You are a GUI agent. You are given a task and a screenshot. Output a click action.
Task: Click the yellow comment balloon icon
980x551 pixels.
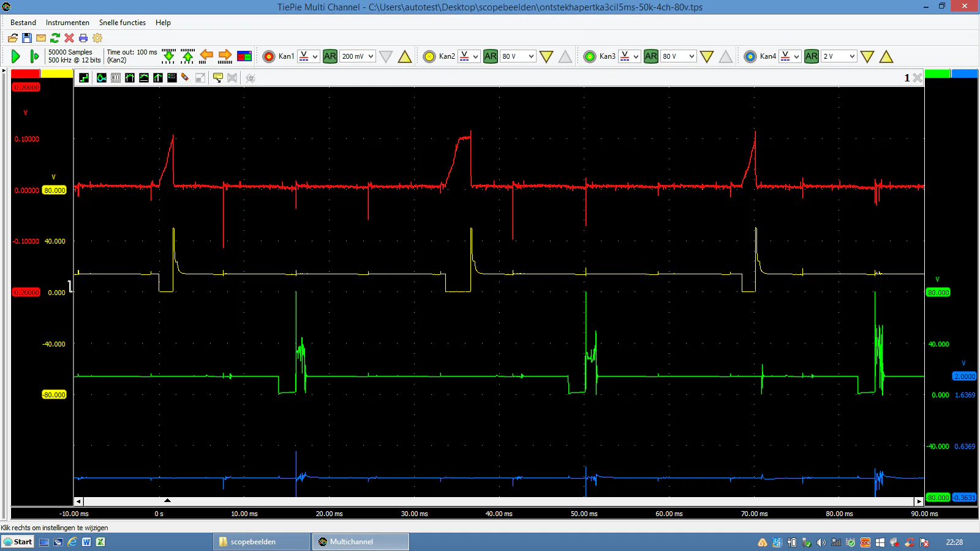tap(217, 78)
